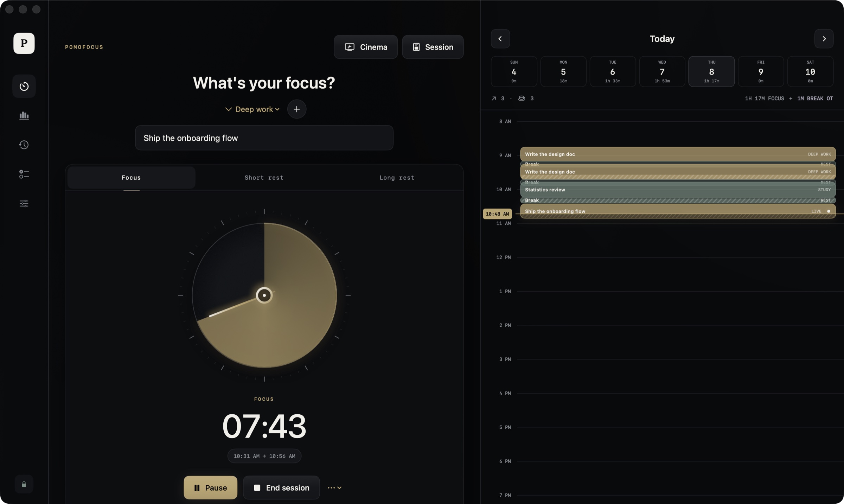Viewport: 844px width, 504px height.
Task: Open the live Ship the onboarding flow block
Action: 678,211
